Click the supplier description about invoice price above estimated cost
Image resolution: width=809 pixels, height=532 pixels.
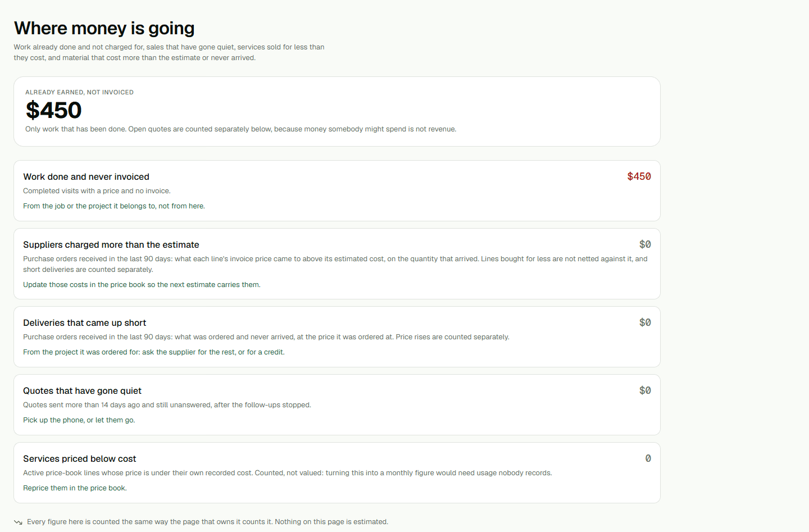[x=335, y=264]
